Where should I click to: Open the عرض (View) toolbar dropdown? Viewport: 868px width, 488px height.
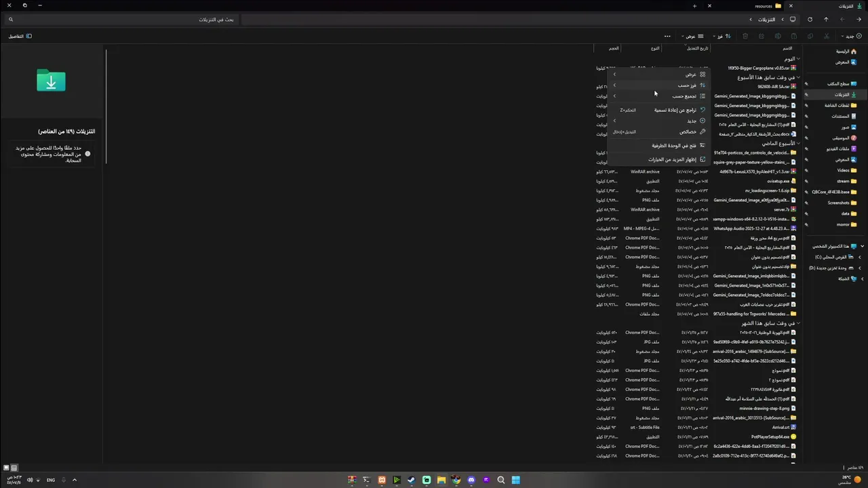pos(692,36)
